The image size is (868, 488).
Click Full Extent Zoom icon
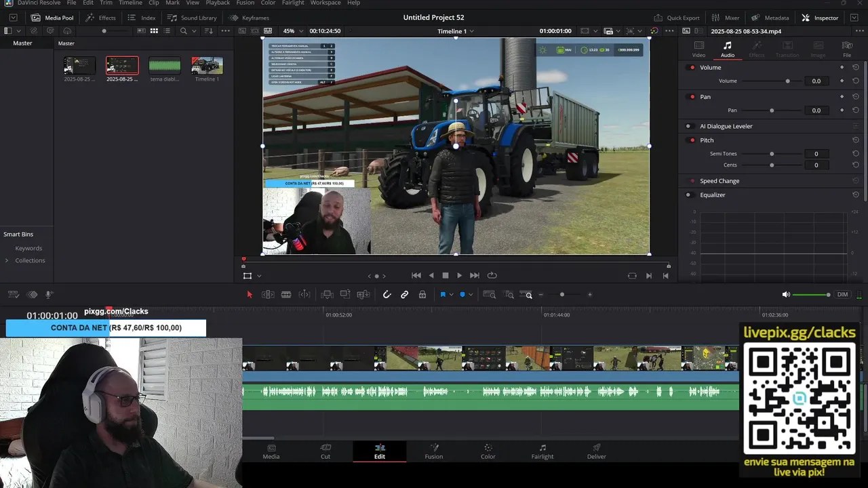click(x=489, y=294)
